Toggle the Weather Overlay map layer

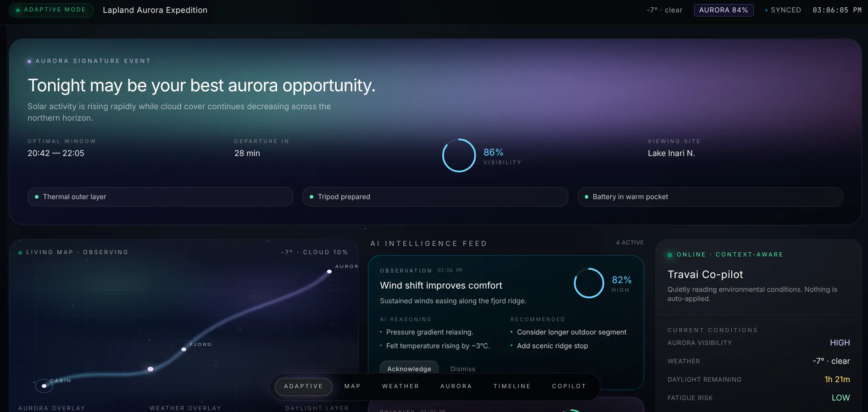coord(185,408)
